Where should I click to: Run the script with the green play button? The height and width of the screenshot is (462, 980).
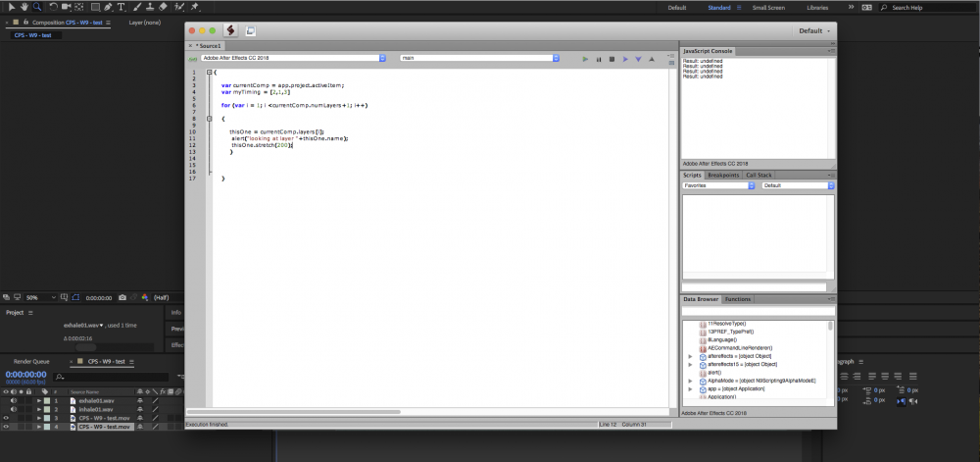click(585, 59)
